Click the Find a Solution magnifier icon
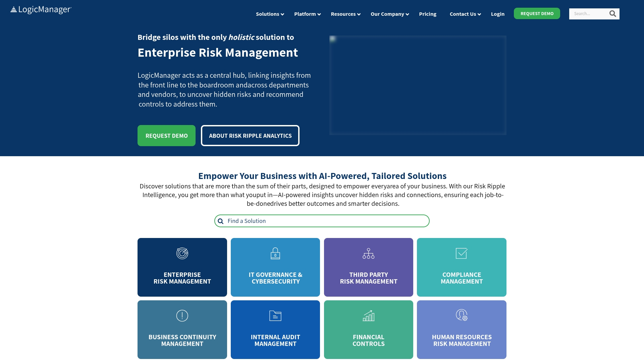The width and height of the screenshot is (644, 362). pos(220,221)
